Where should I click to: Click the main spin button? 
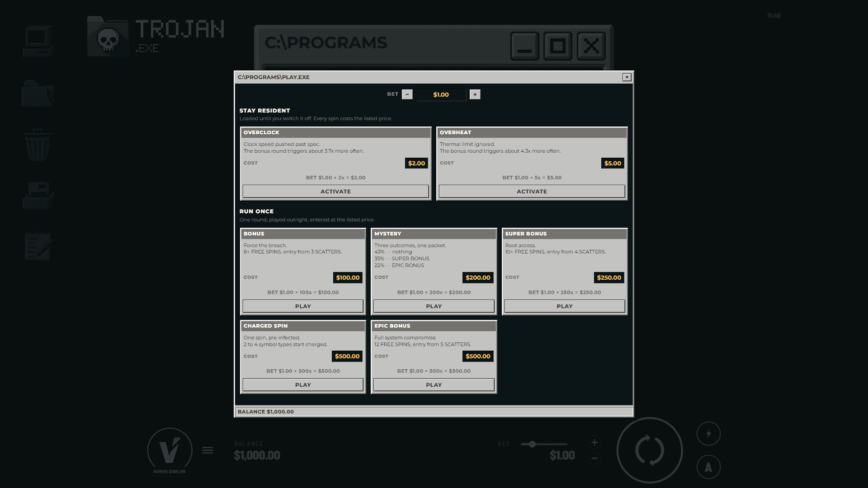(650, 450)
